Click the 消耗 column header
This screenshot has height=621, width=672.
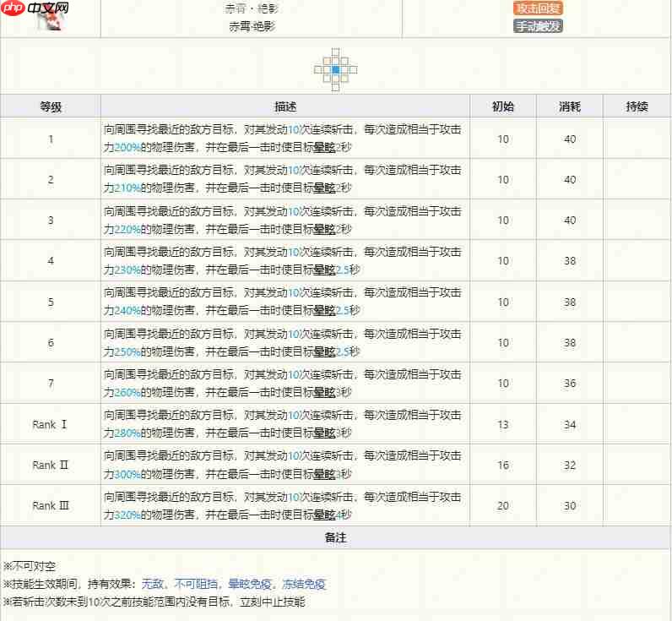(570, 106)
